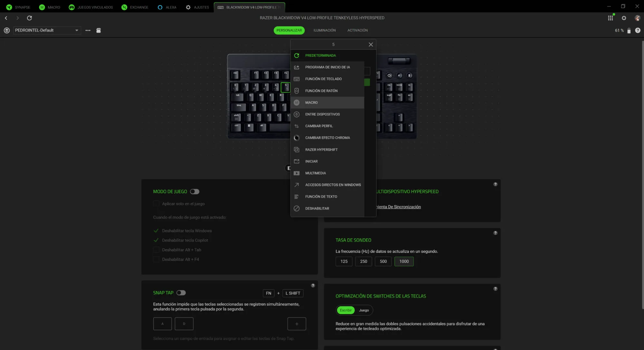Screen dimensions: 644x350
Task: Open the Alexa tab
Action: pyautogui.click(x=167, y=7)
